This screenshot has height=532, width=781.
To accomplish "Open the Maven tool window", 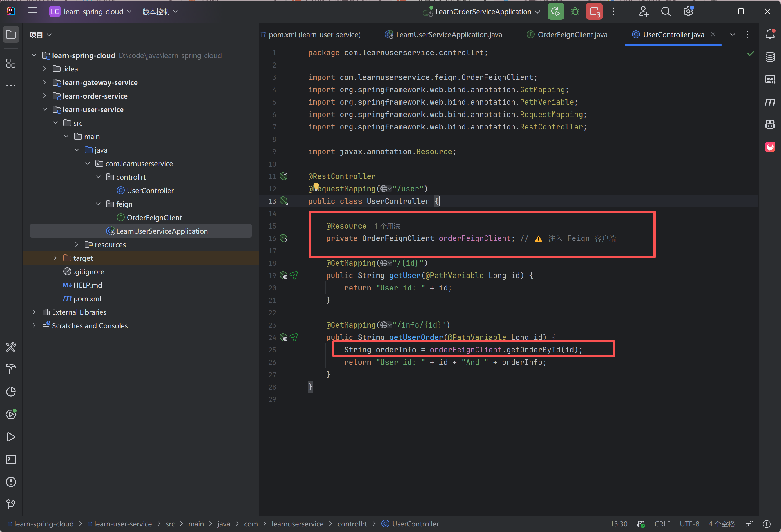I will (x=769, y=102).
